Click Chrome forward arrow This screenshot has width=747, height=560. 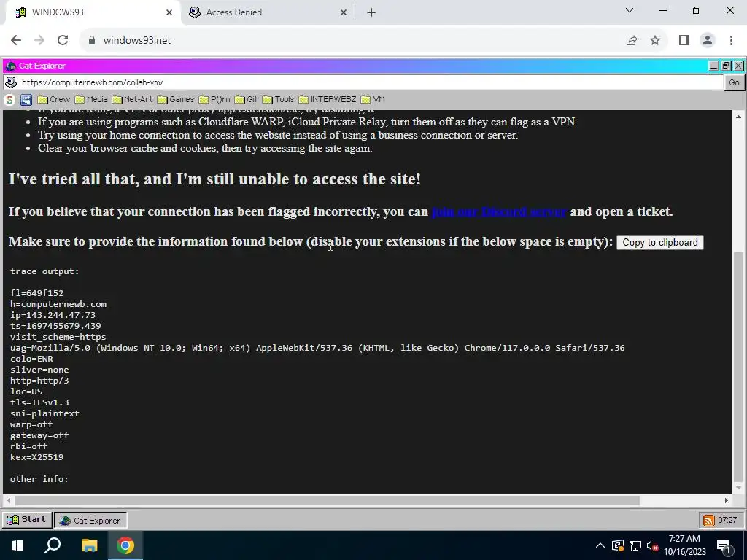(39, 41)
